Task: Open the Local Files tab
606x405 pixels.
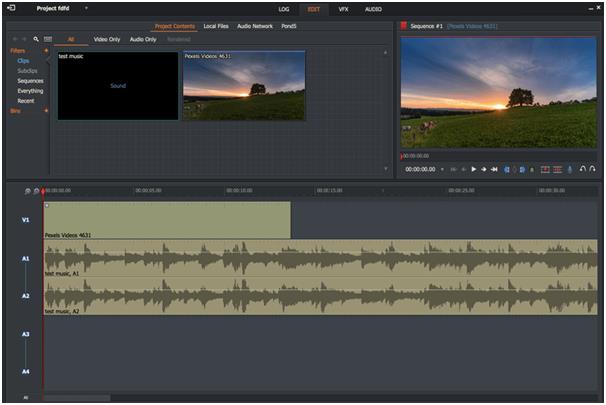Action: click(x=216, y=26)
